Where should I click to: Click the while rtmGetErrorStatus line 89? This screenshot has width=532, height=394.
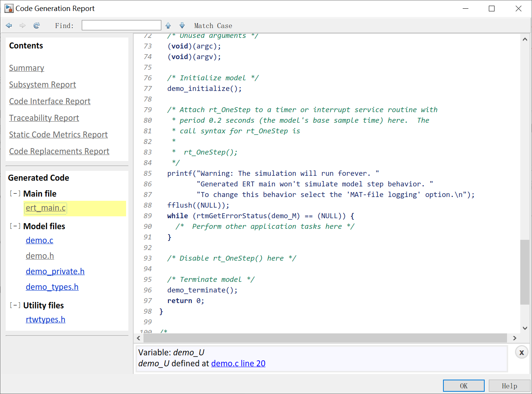point(261,216)
